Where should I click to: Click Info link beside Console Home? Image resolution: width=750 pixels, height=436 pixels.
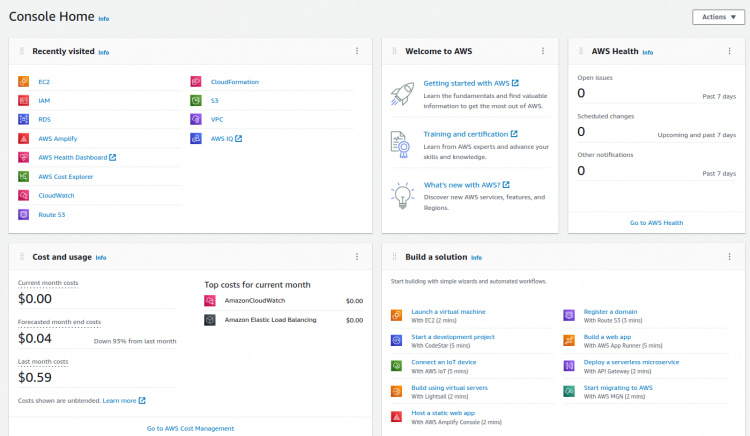click(104, 19)
